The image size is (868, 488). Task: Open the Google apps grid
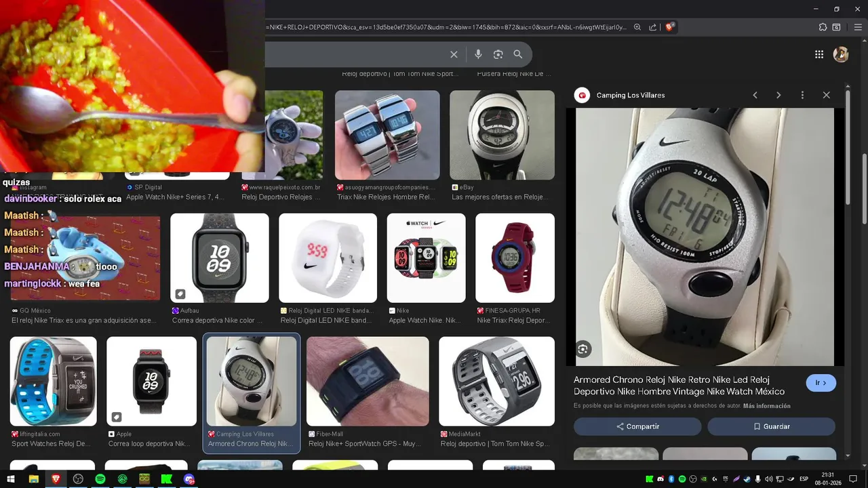coord(819,54)
